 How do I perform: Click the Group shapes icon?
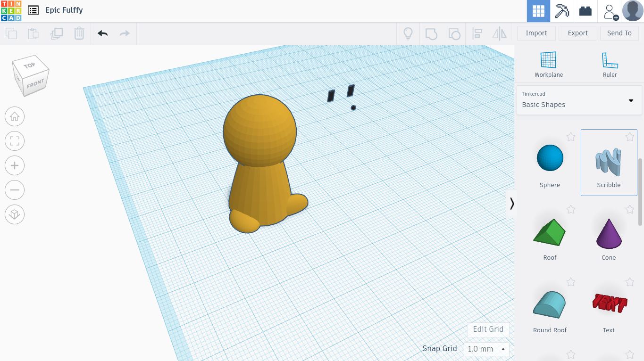(431, 33)
